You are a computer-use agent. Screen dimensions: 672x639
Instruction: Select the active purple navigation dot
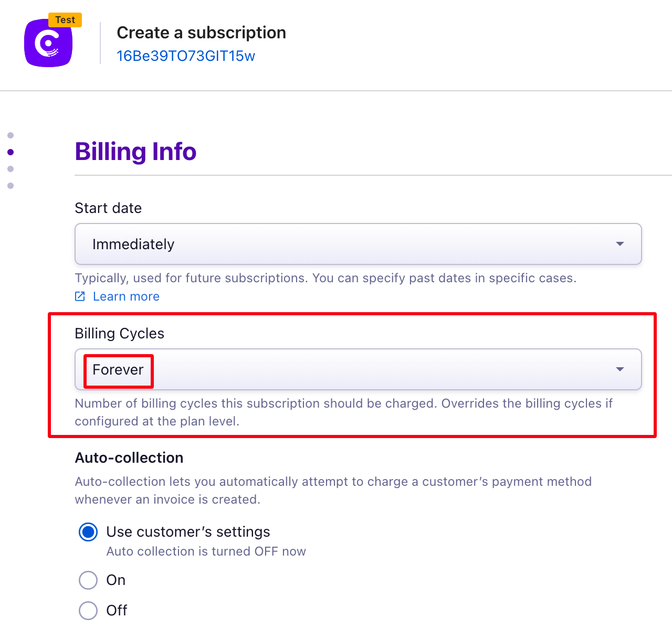(x=10, y=152)
